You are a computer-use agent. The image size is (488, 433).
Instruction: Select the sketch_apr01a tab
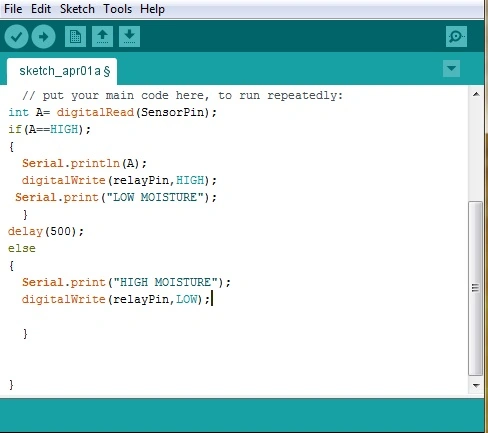pyautogui.click(x=62, y=71)
